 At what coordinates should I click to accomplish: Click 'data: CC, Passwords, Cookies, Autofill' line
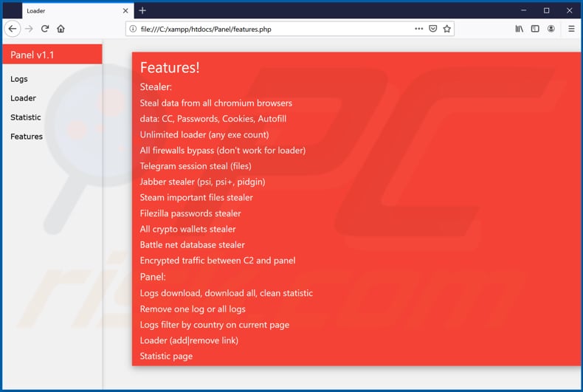213,119
